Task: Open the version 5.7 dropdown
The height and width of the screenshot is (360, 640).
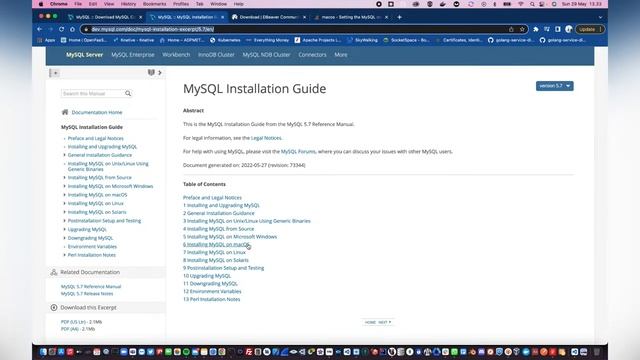Action: [x=554, y=86]
